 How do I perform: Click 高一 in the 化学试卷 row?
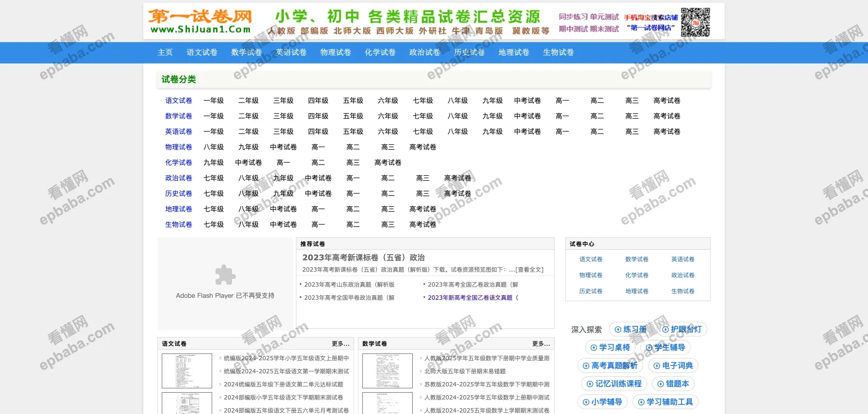tap(283, 163)
